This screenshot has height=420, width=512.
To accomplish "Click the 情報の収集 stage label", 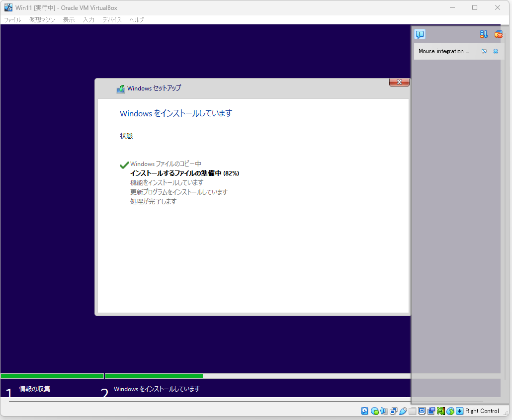I will (35, 389).
